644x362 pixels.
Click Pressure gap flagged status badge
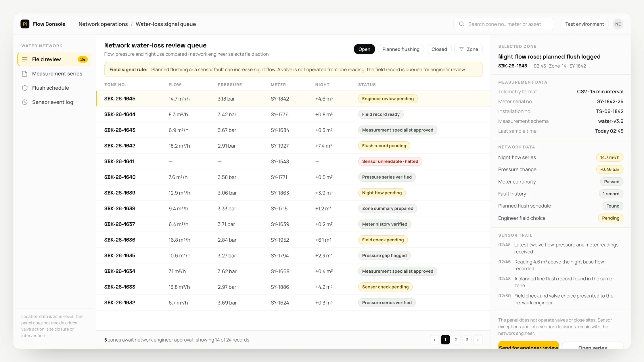pos(384,256)
